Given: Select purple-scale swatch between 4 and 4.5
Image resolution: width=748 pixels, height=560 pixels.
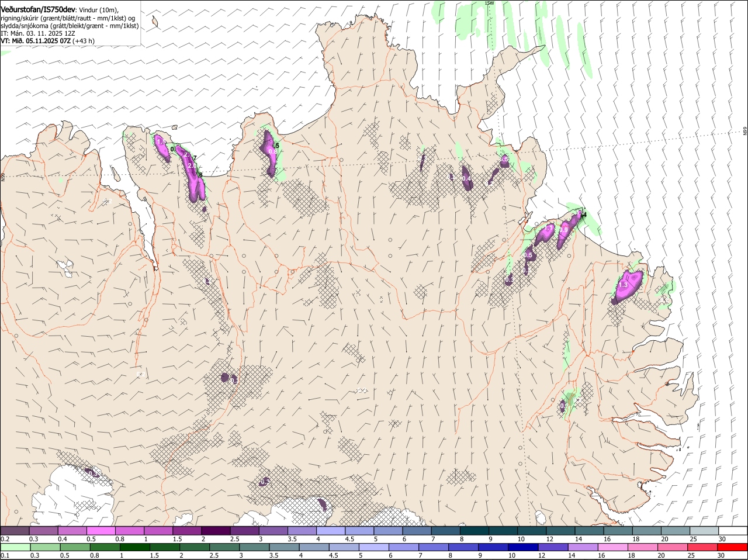Looking at the screenshot, I should point(331,531).
